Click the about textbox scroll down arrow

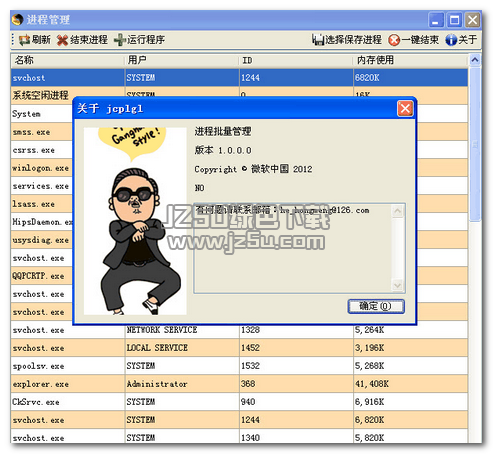pyautogui.click(x=398, y=285)
